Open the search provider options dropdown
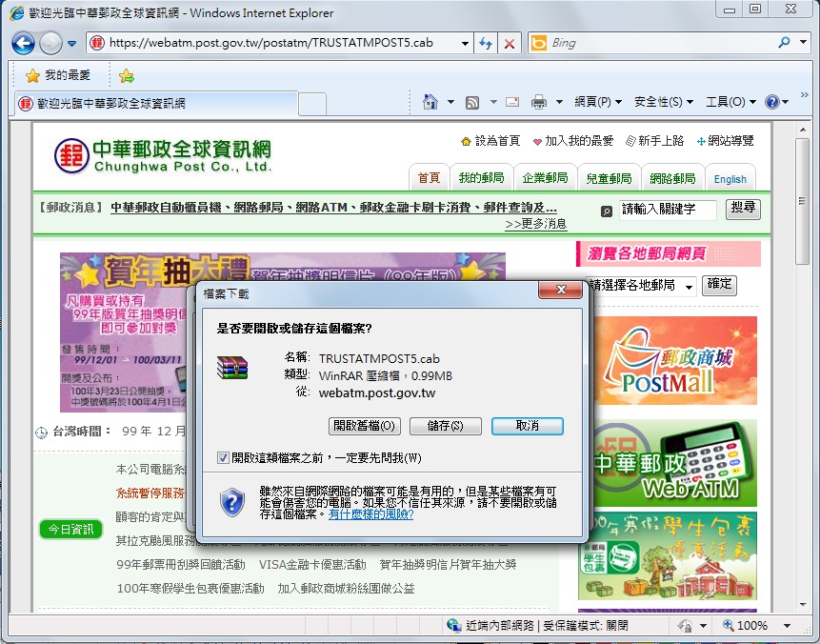The width and height of the screenshot is (820, 644). click(x=803, y=42)
